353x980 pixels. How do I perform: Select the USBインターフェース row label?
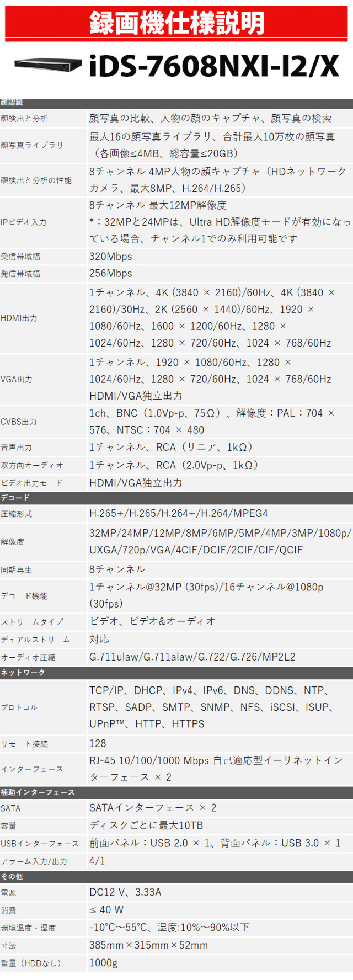(x=40, y=844)
